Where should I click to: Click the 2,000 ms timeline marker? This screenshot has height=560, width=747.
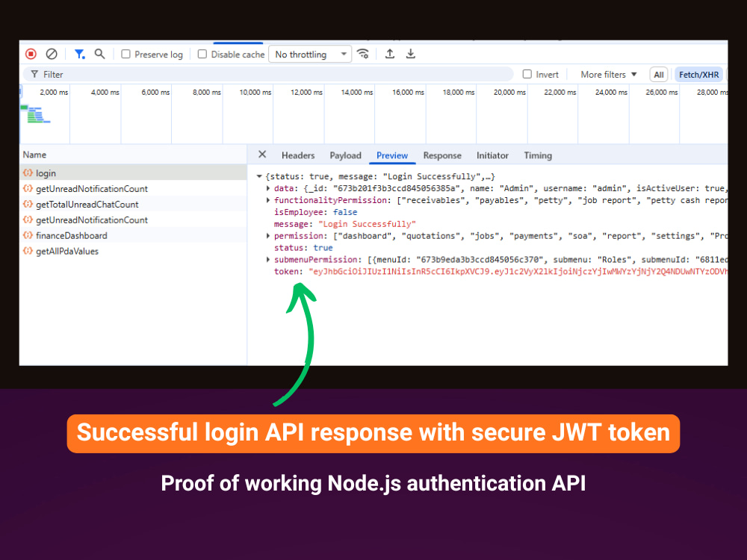coord(54,93)
